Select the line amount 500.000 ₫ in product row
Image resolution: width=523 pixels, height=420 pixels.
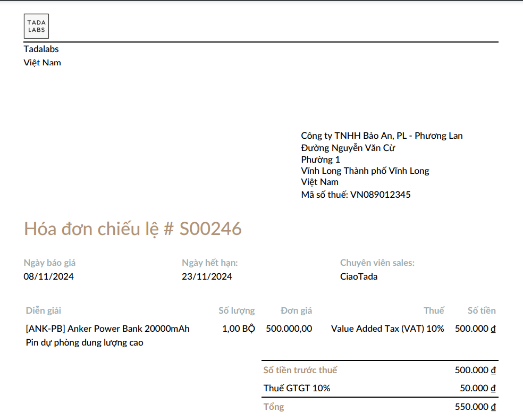coord(475,329)
